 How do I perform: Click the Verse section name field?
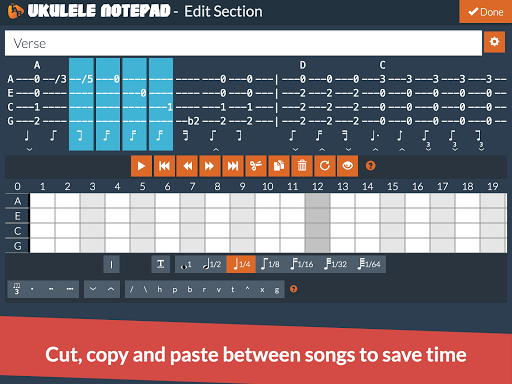[x=243, y=43]
